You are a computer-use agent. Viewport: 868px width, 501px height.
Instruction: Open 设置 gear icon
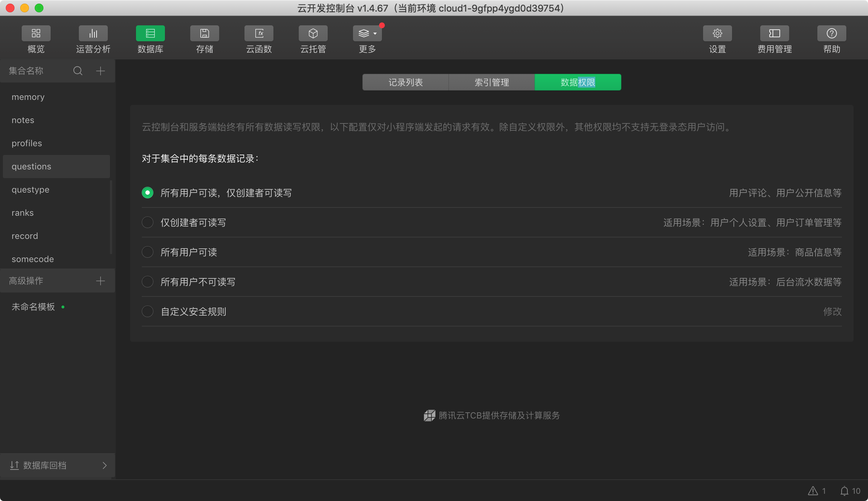tap(717, 33)
